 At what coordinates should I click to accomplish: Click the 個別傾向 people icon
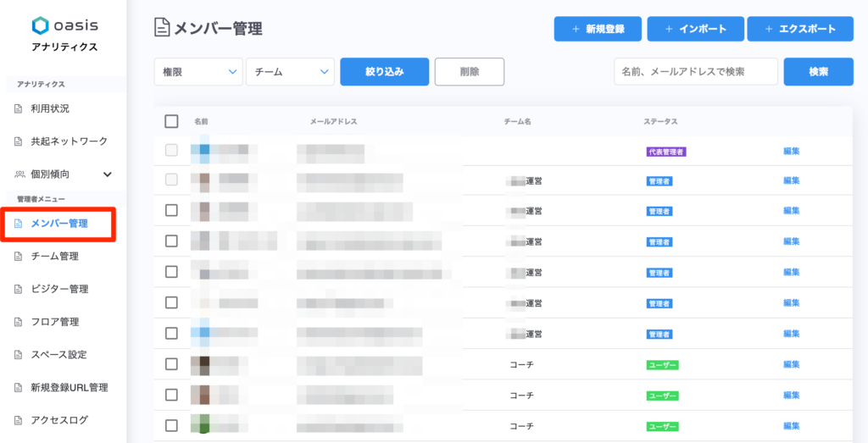tap(19, 174)
